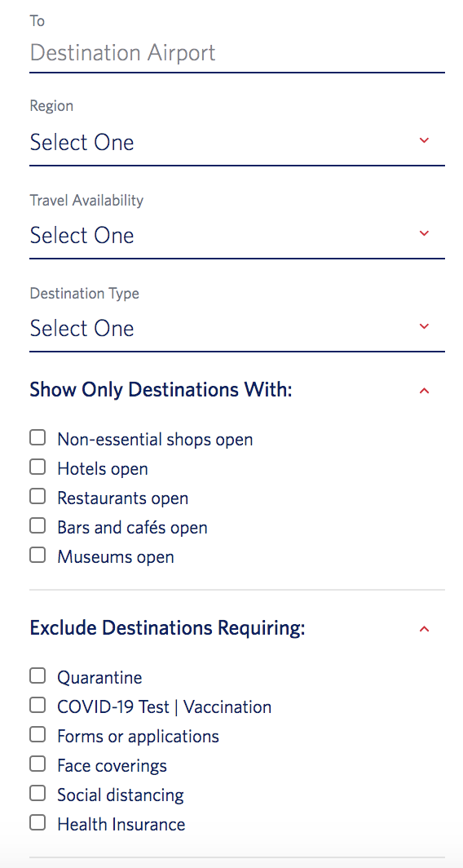The height and width of the screenshot is (868, 463).
Task: Select the Bars and cafés open checkbox
Action: (x=37, y=526)
